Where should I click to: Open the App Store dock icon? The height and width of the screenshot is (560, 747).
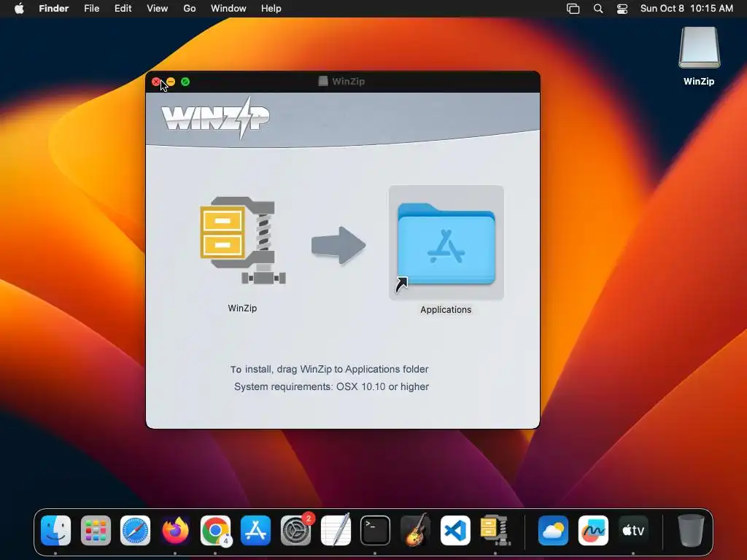tap(255, 530)
